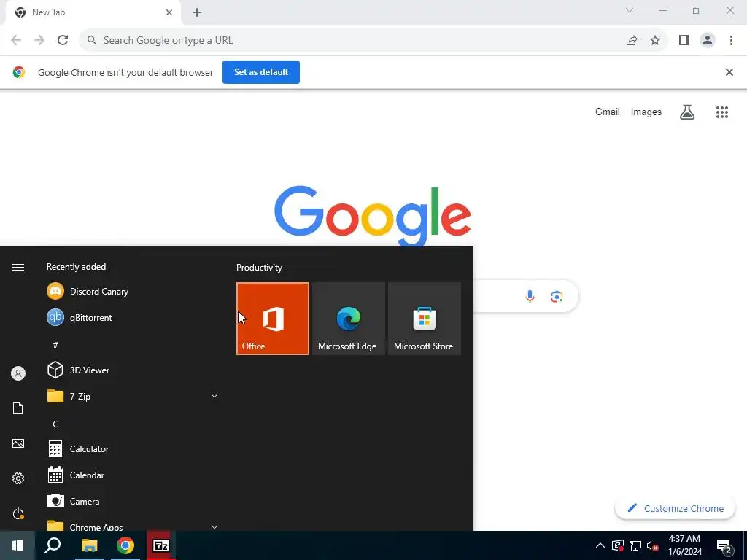Open clock and date flyout
Viewport: 747px width, 560px height.
point(684,545)
